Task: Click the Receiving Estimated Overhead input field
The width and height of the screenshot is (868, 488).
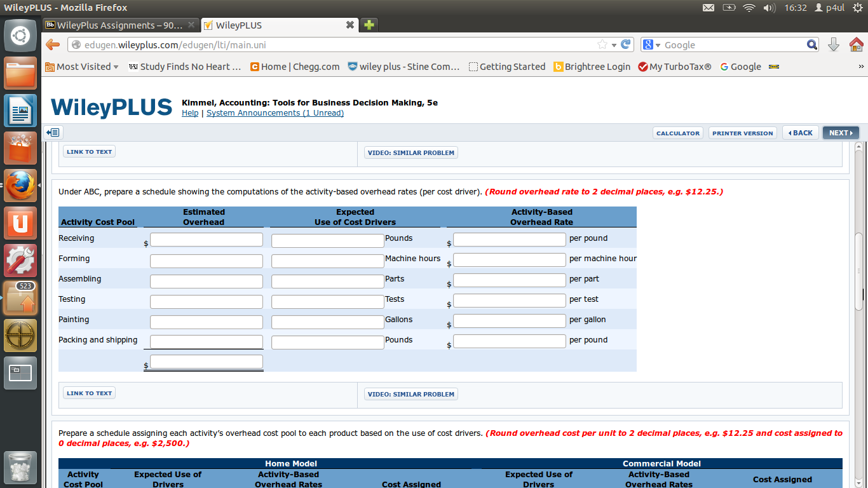Action: coord(206,240)
